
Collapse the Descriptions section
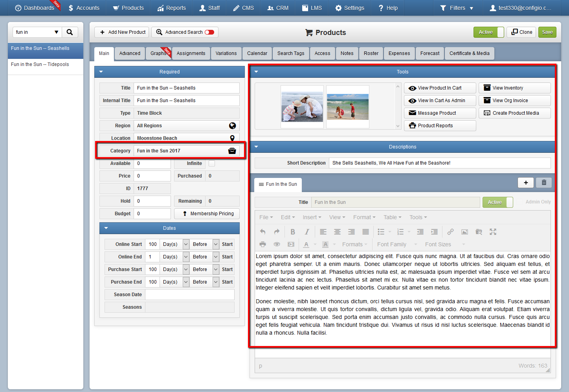pyautogui.click(x=256, y=147)
